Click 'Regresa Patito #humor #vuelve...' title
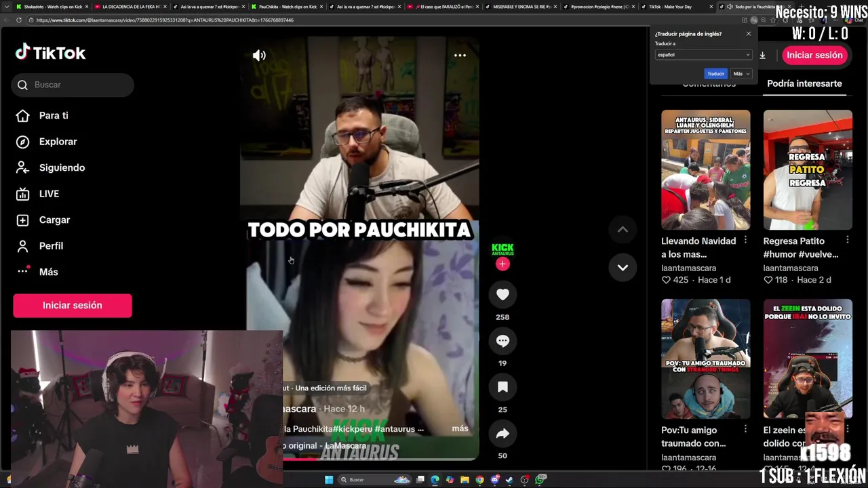 pos(801,247)
